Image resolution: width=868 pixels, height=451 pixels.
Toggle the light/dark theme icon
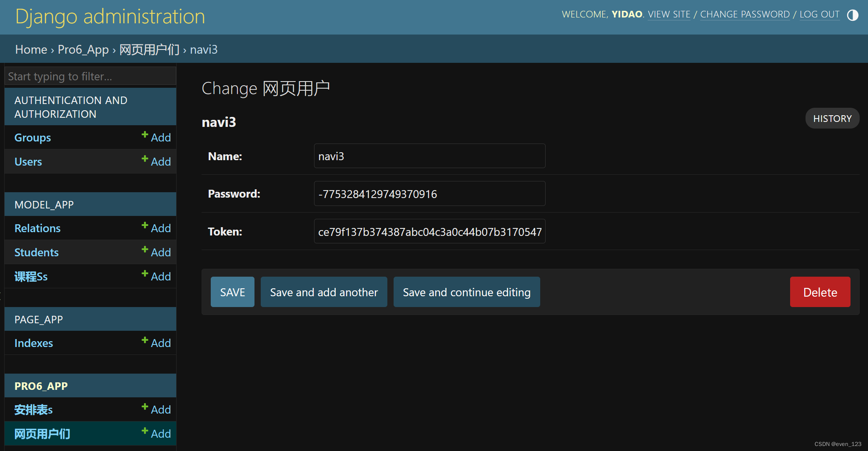coord(853,15)
